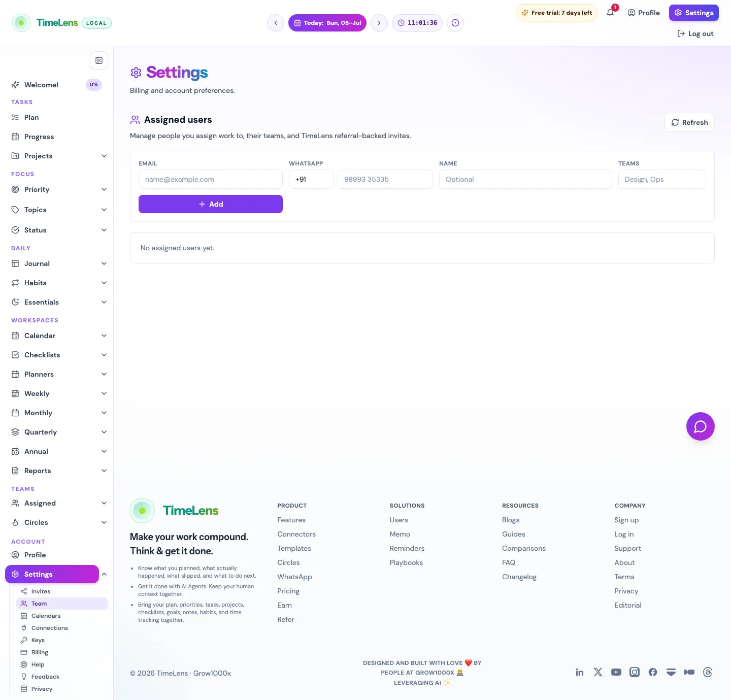Click the top-right Settings button
Image resolution: width=731 pixels, height=700 pixels.
point(694,13)
